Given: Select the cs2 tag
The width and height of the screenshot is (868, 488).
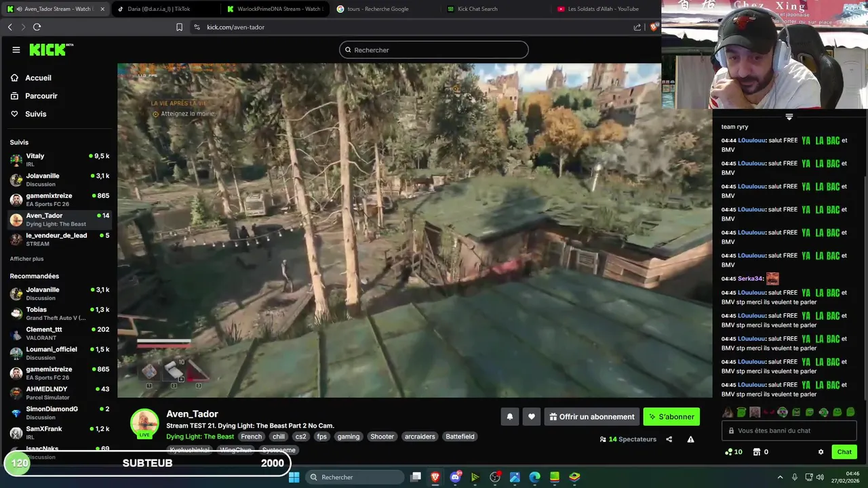Looking at the screenshot, I should pos(300,436).
